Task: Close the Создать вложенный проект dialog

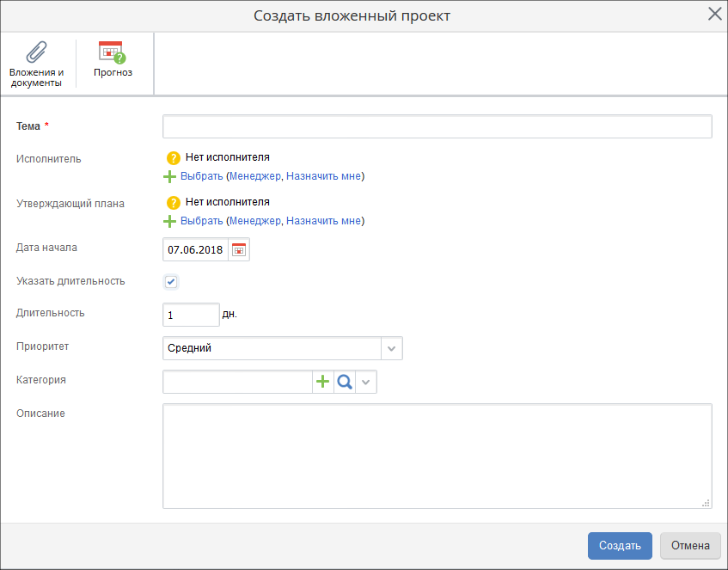Action: pos(714,14)
